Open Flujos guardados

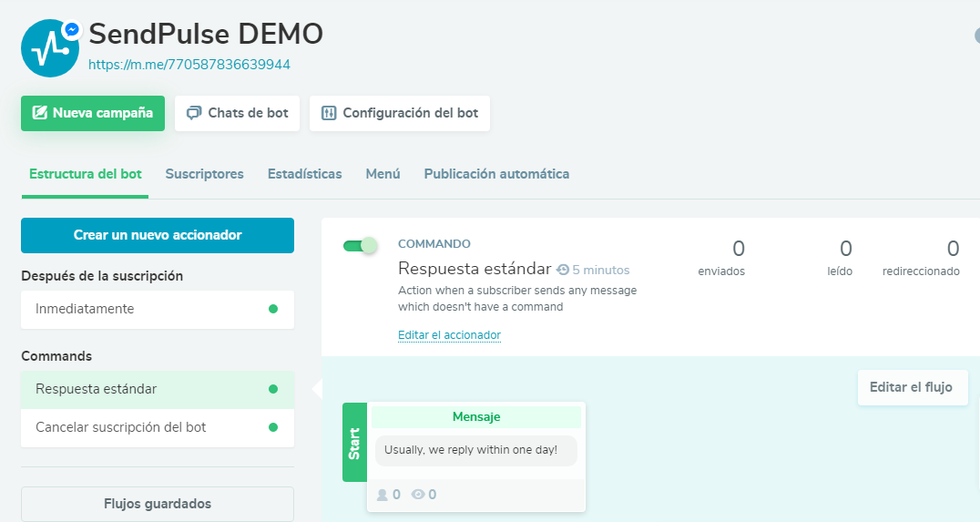(158, 504)
